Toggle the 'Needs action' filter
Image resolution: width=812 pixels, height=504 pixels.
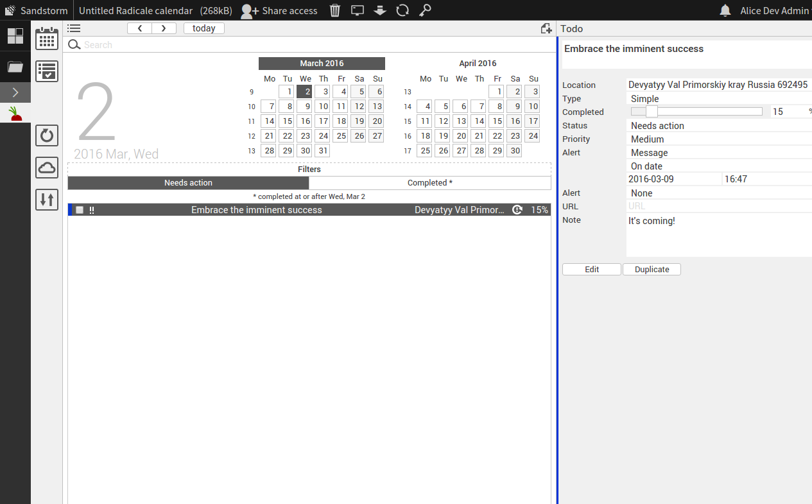coord(188,183)
